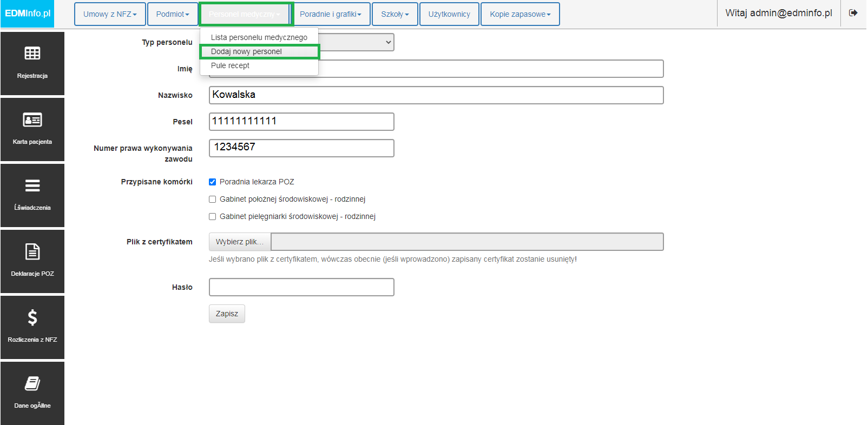Expand the Umowy z NFZ dropdown
The height and width of the screenshot is (425, 868).
pos(110,14)
